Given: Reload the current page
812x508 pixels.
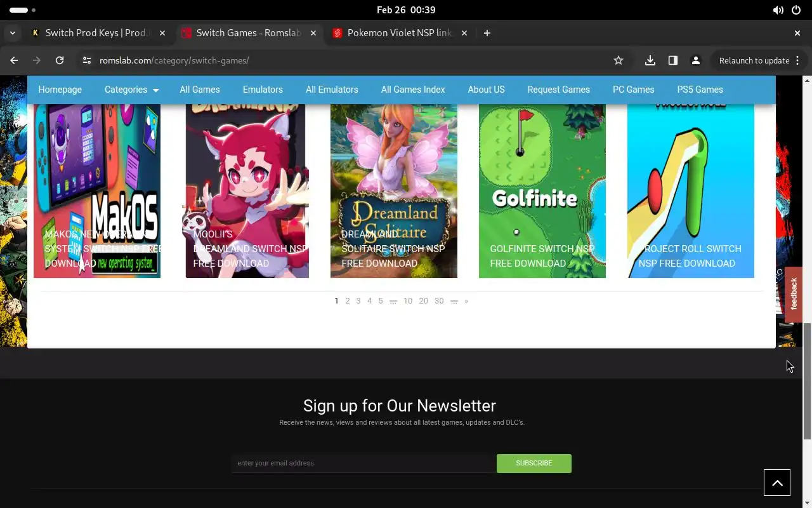Looking at the screenshot, I should [x=60, y=60].
